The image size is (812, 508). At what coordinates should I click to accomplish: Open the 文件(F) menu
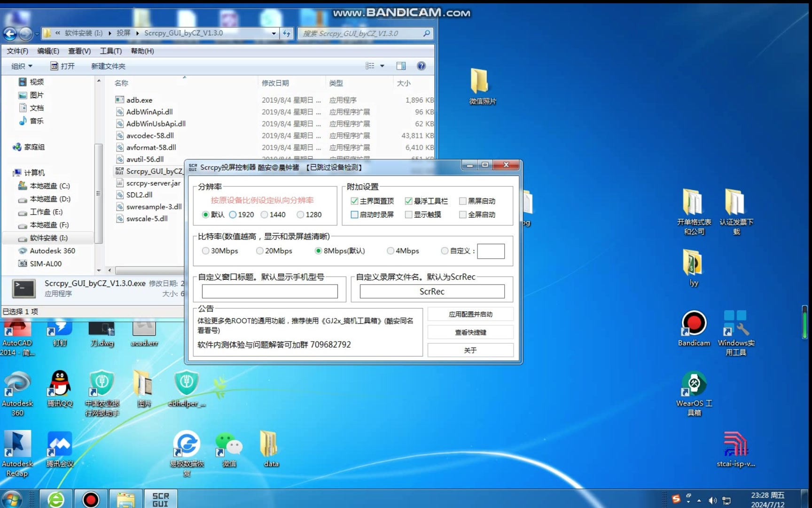17,51
